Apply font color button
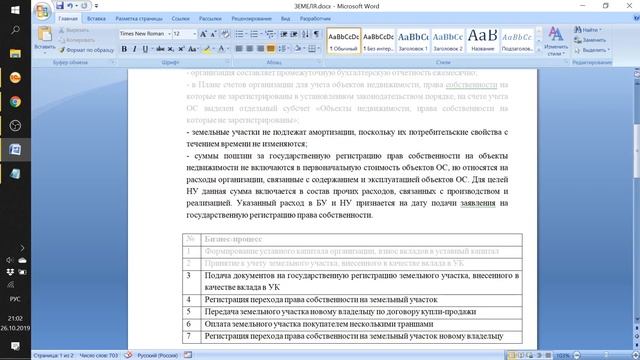Viewport: 640px width, 360px height. pos(221,49)
